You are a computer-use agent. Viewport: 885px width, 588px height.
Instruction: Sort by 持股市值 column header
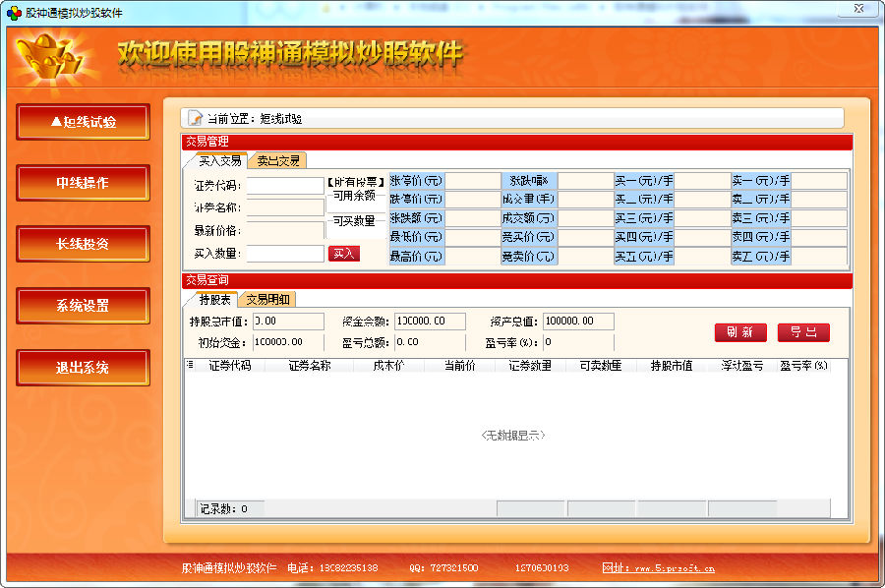tap(671, 366)
